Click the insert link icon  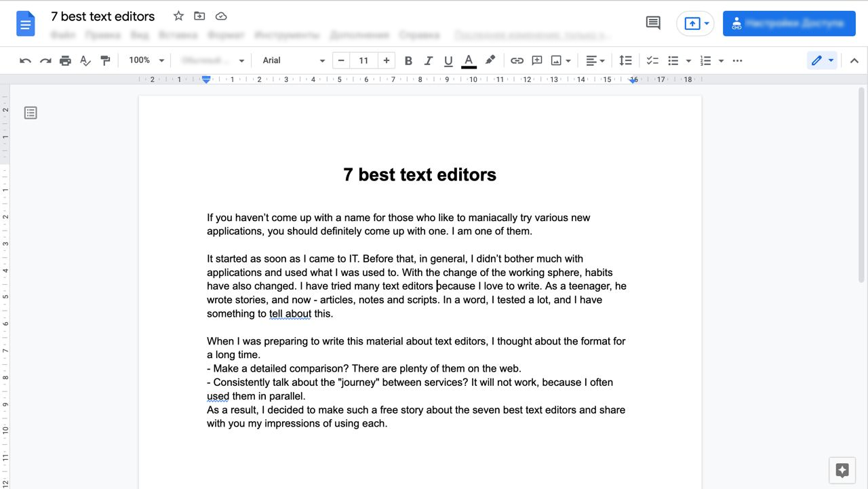coord(517,61)
